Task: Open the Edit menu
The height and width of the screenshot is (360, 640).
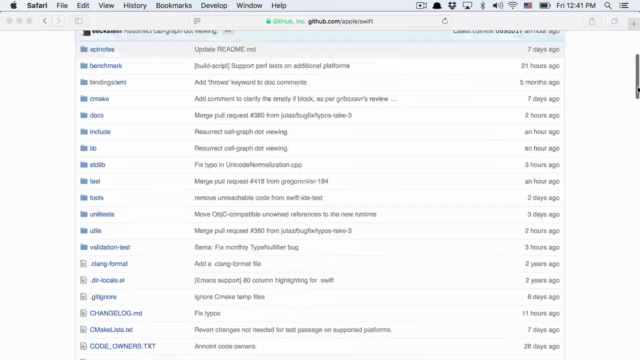Action: [83, 6]
